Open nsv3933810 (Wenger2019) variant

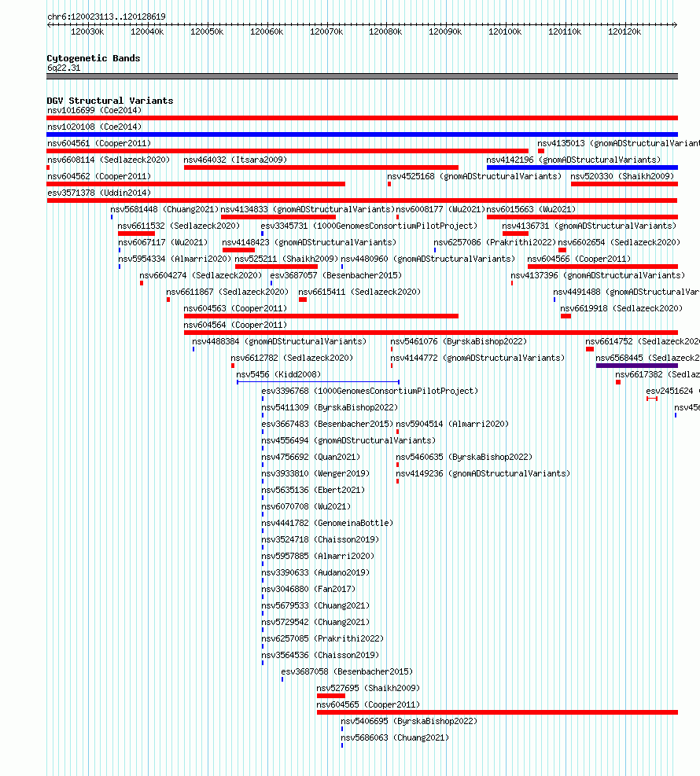[315, 473]
